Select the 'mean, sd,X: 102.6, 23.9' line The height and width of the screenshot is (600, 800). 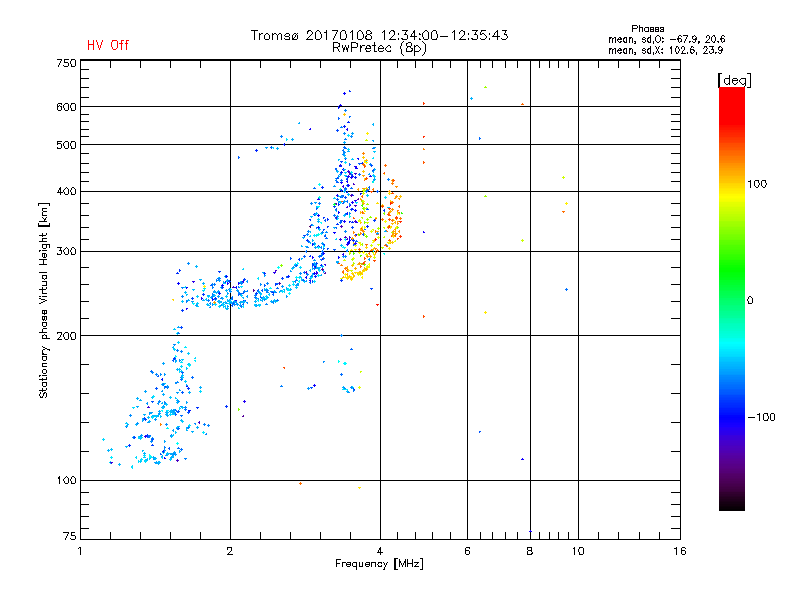(x=665, y=50)
